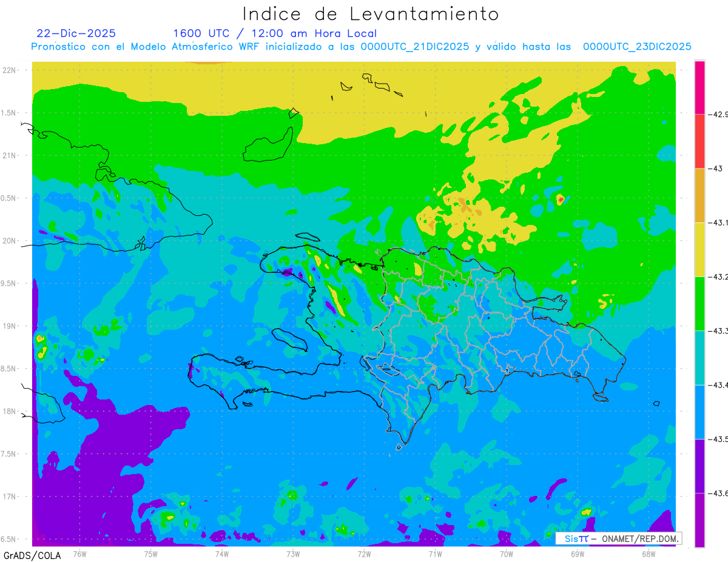Pick the blue legend color segment
The image size is (728, 562).
699,412
